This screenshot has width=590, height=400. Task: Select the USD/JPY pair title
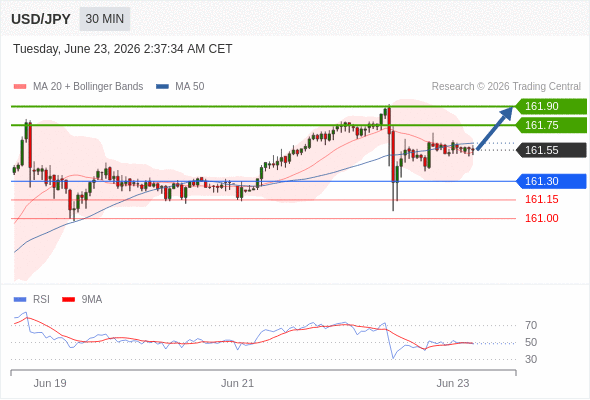(x=41, y=19)
